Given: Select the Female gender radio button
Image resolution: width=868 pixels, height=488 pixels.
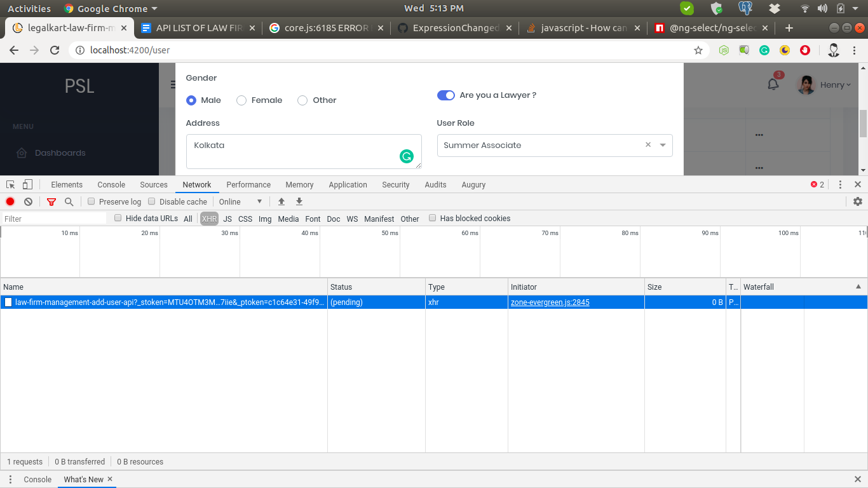Looking at the screenshot, I should [241, 100].
